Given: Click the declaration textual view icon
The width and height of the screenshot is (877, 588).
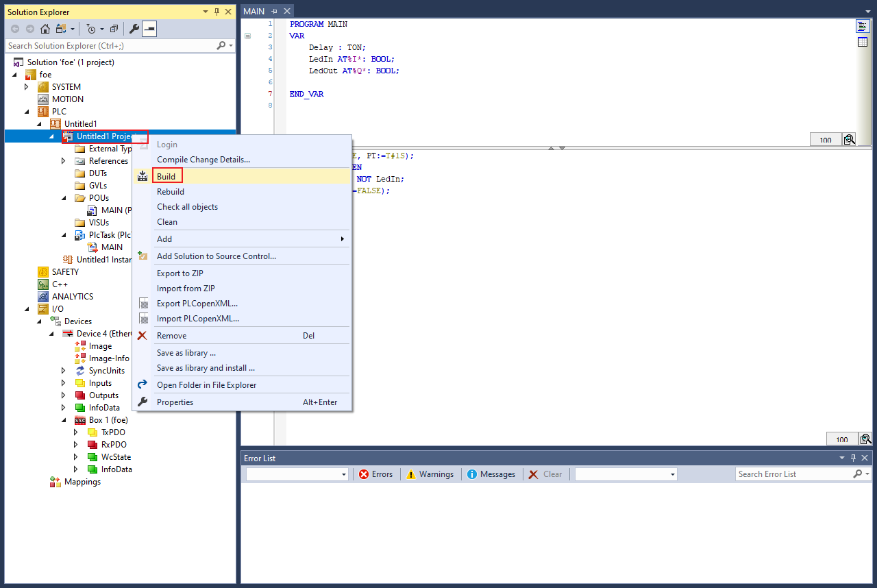Looking at the screenshot, I should [x=863, y=26].
